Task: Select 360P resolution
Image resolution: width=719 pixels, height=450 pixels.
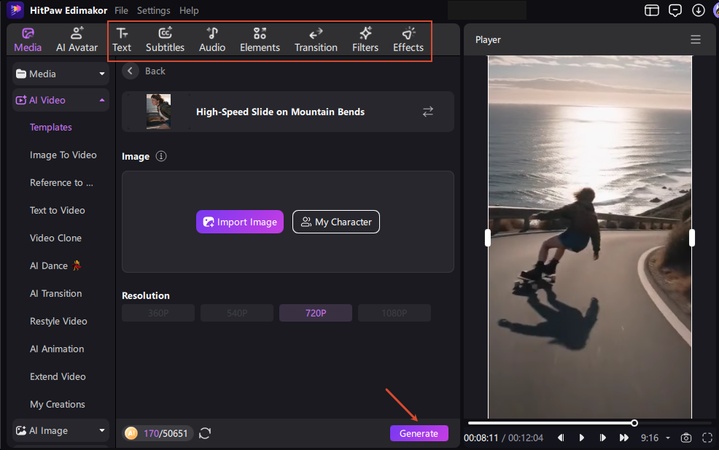Action: tap(158, 313)
